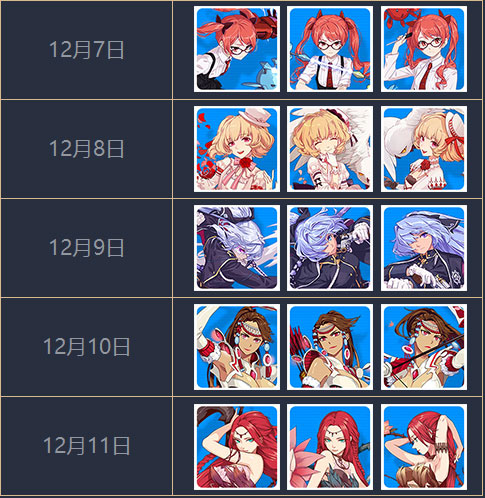Choose glasses girl holding brush avatar

point(424,49)
